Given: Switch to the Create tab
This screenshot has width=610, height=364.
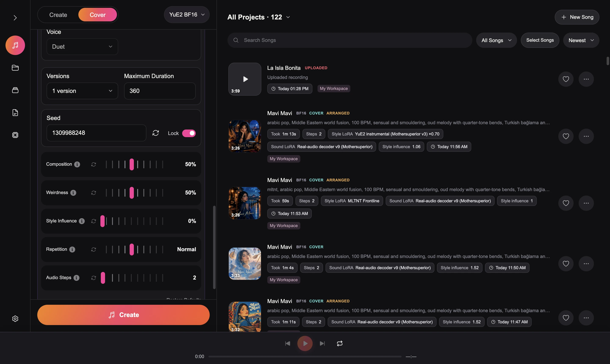Looking at the screenshot, I should tap(58, 15).
